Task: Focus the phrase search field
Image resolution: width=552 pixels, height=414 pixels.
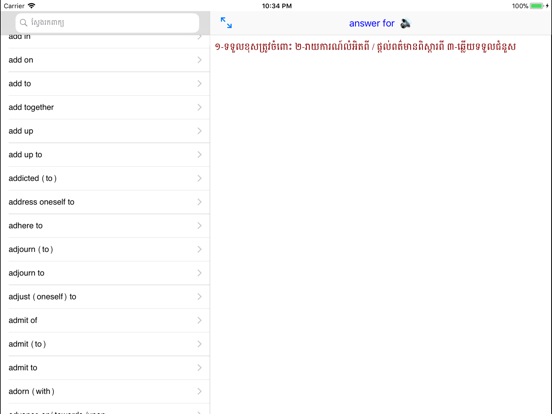Action: click(107, 23)
